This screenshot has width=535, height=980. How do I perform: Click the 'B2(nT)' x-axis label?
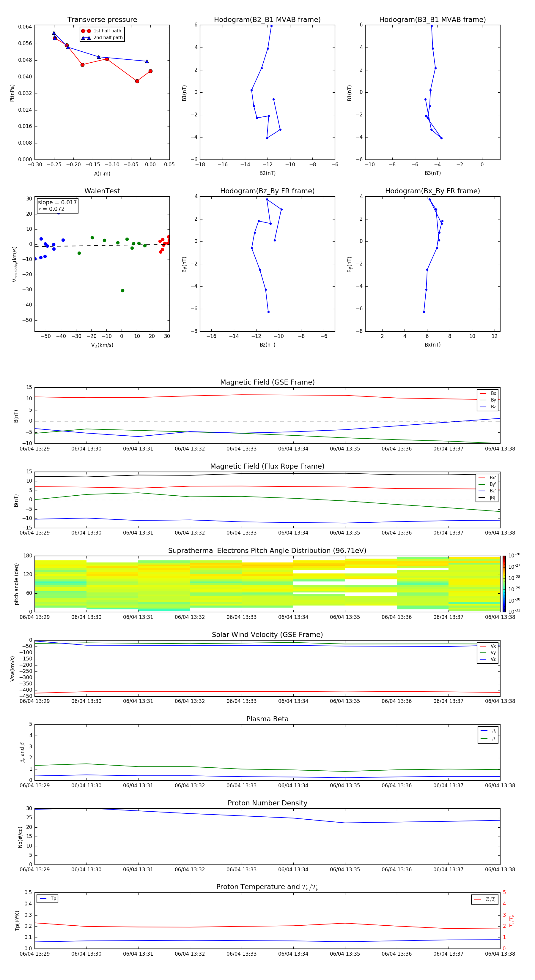click(267, 173)
